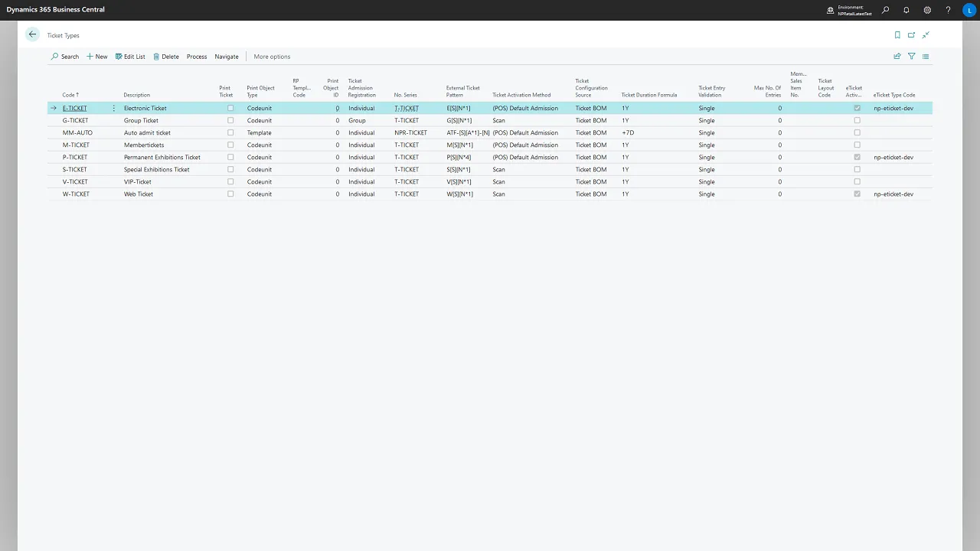The image size is (980, 551).
Task: Switch to Edit List mode
Action: [x=130, y=57]
